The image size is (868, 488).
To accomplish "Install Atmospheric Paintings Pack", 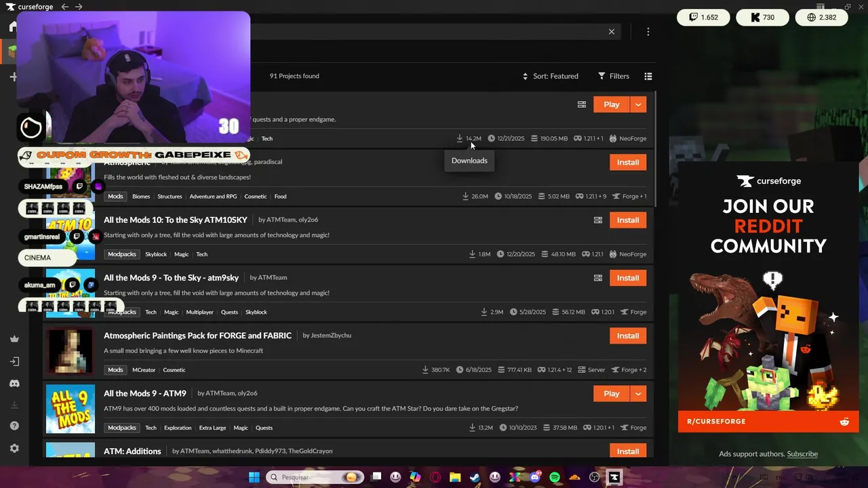I will [x=628, y=335].
